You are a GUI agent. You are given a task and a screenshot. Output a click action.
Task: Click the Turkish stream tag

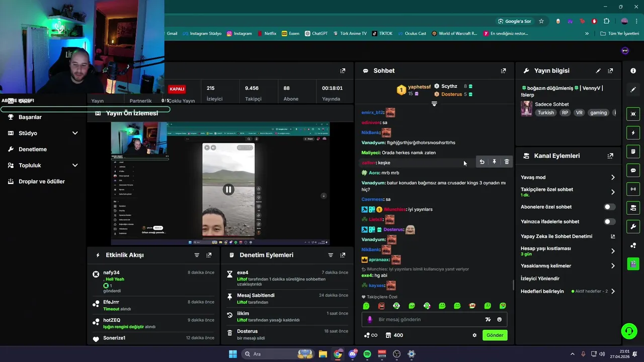click(x=545, y=113)
